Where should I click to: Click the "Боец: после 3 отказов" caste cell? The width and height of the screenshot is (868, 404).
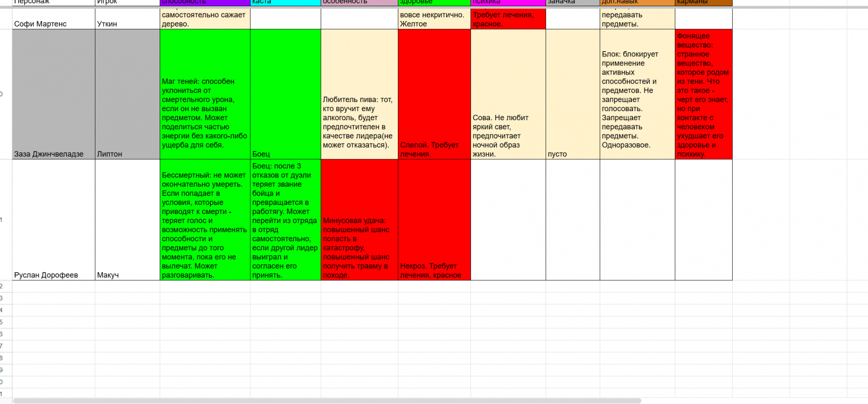285,220
